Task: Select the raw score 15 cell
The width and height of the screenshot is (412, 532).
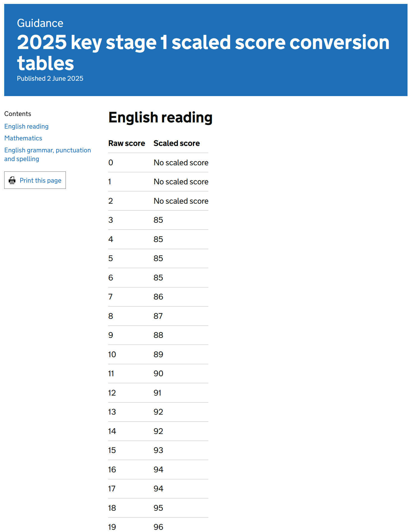Action: [x=112, y=450]
